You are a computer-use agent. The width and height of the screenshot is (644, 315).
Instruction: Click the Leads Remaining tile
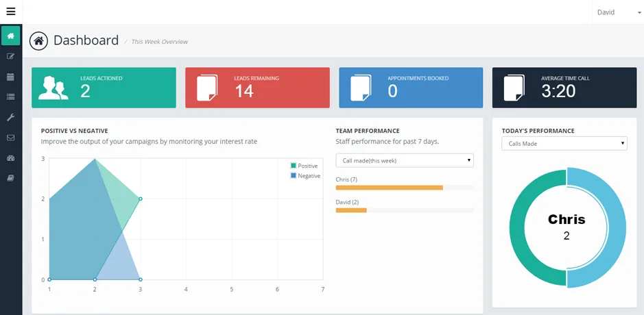click(x=257, y=88)
